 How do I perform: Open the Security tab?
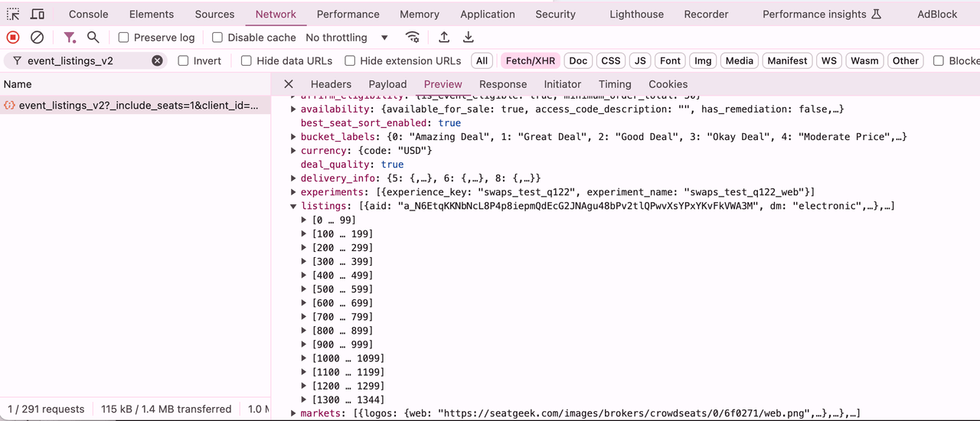coord(555,15)
